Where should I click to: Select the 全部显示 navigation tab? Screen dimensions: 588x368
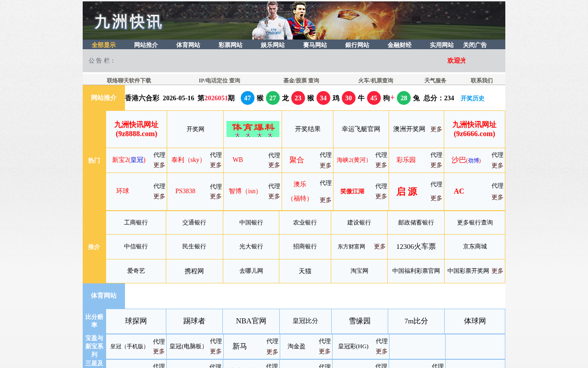[104, 45]
